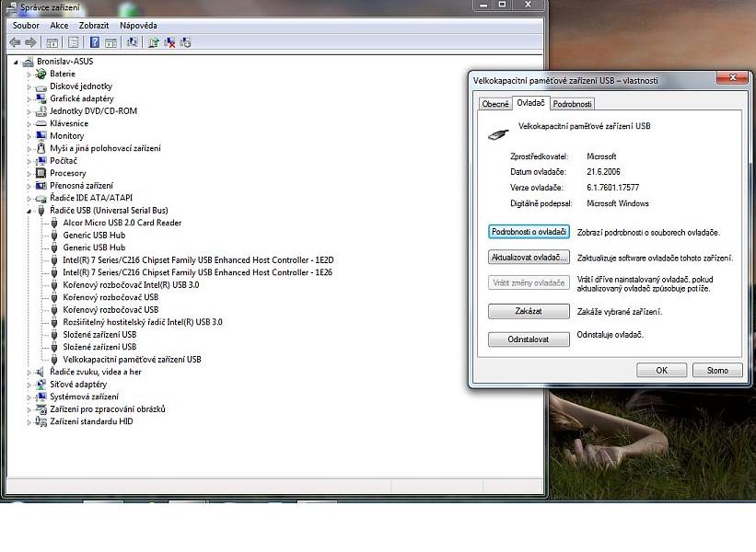Click the Back arrow toolbar icon

pos(16,42)
